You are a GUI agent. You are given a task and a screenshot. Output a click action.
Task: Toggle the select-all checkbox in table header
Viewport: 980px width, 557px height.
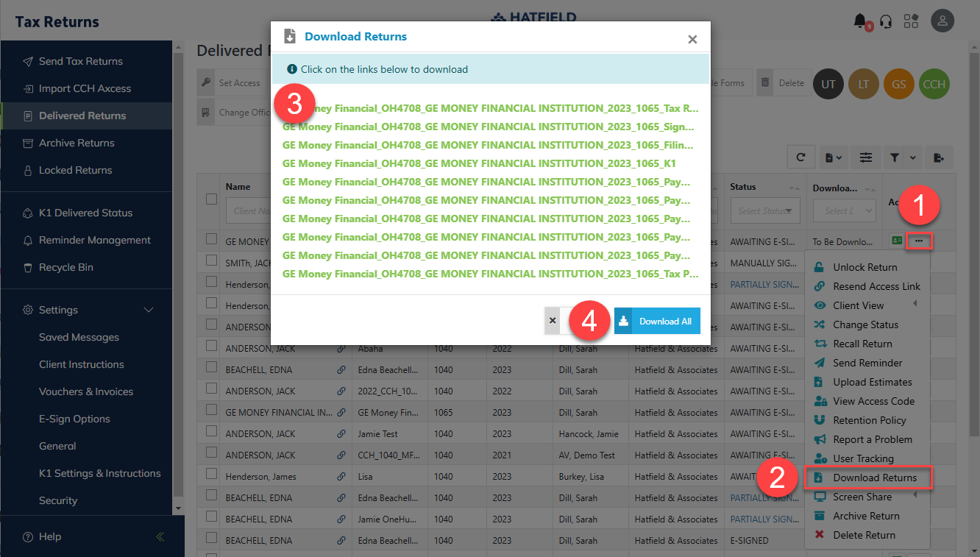pyautogui.click(x=212, y=199)
